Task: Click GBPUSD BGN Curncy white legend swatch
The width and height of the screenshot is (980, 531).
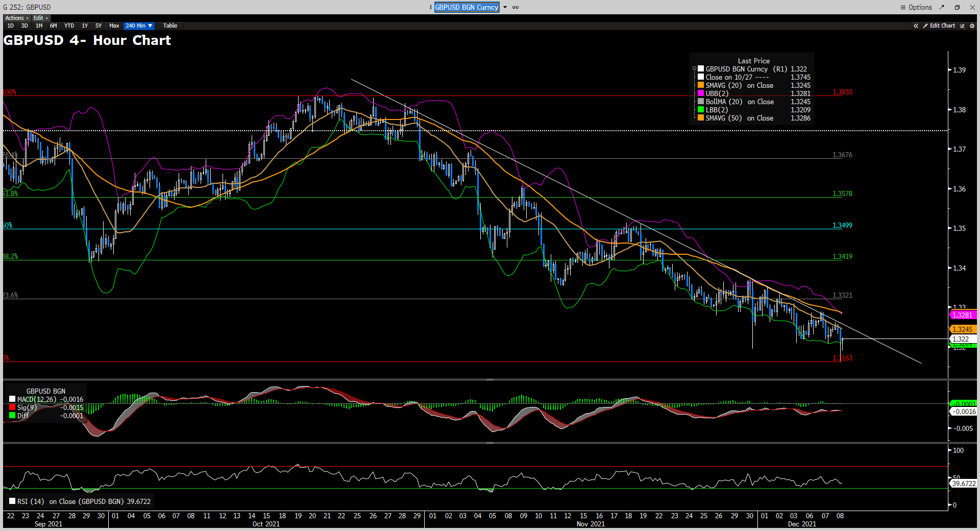Action: tap(701, 68)
